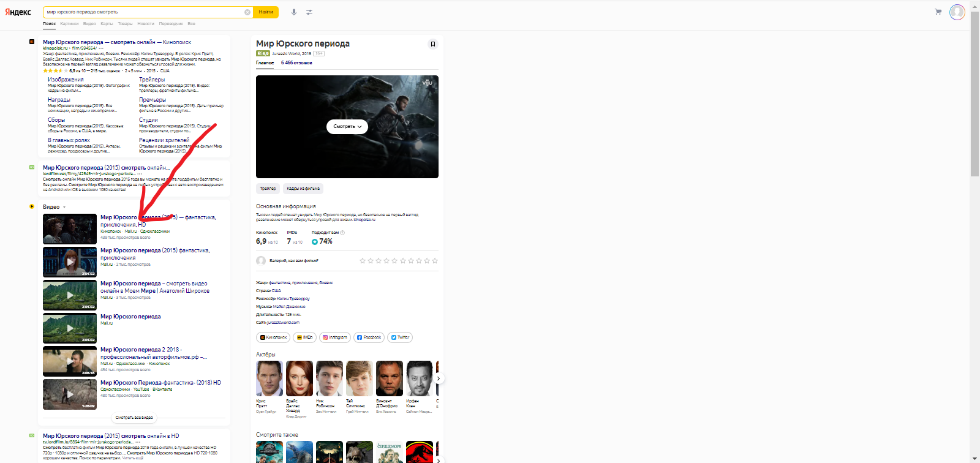Open the Twitter link chip
980x463 pixels.
[x=400, y=337]
